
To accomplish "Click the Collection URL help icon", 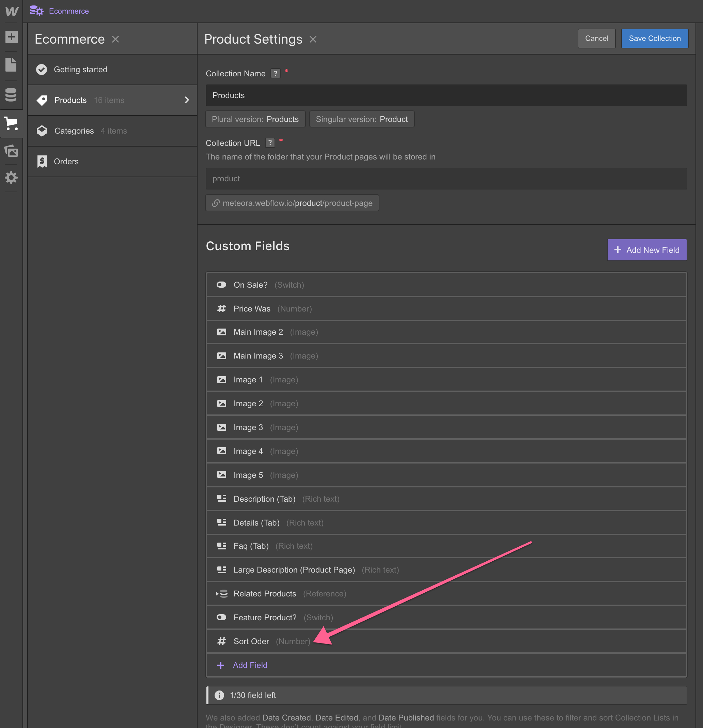I will (270, 142).
